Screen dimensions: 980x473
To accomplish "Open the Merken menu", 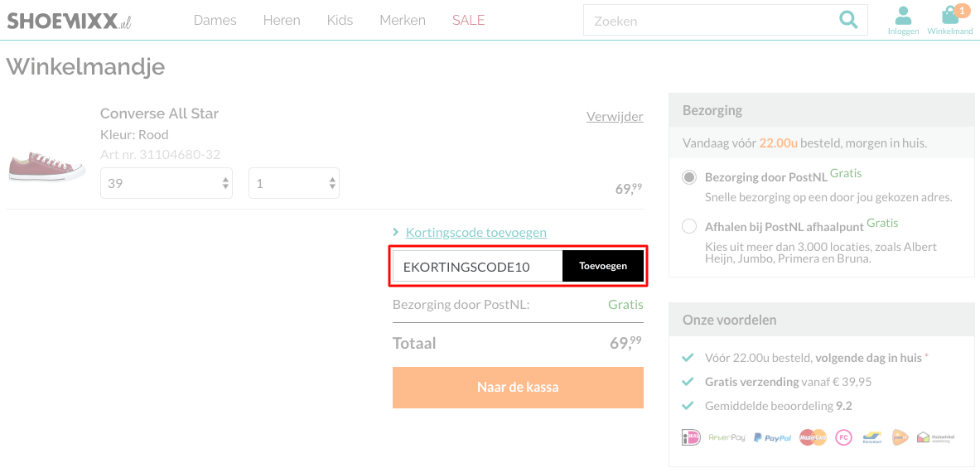I will [403, 20].
